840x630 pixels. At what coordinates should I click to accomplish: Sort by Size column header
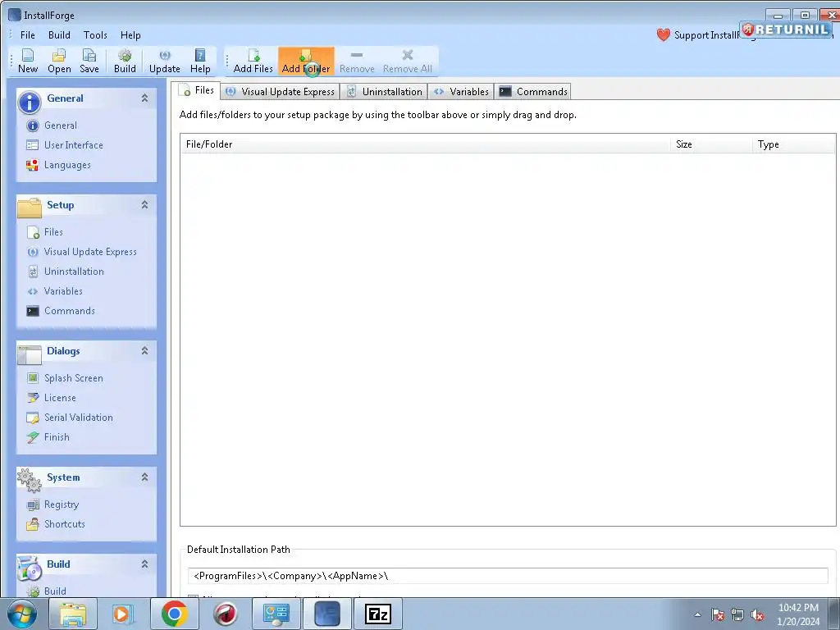711,144
